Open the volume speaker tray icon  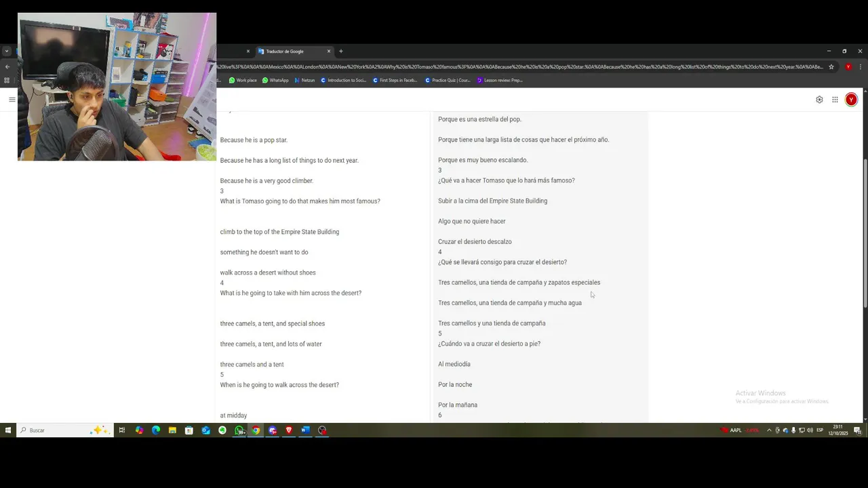810,430
